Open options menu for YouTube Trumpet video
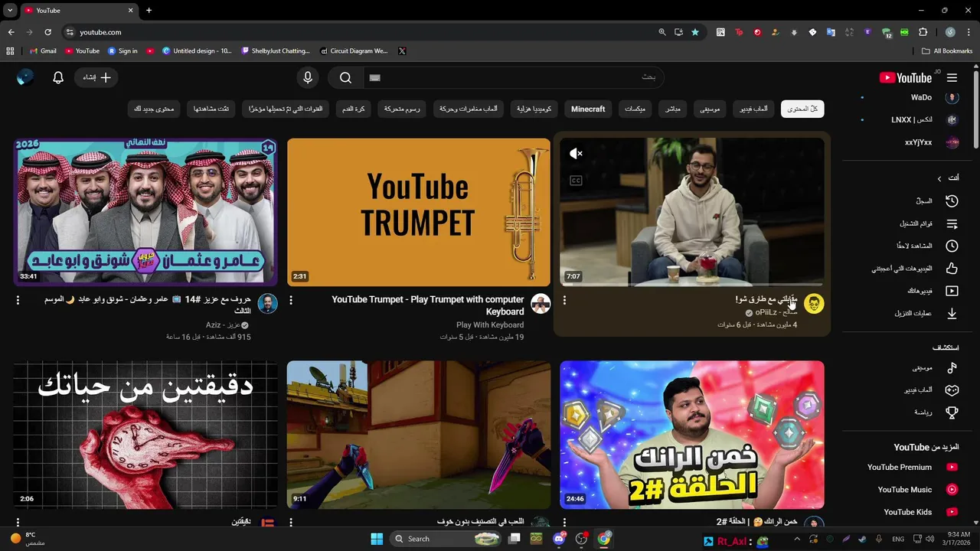This screenshot has height=551, width=980. [291, 301]
